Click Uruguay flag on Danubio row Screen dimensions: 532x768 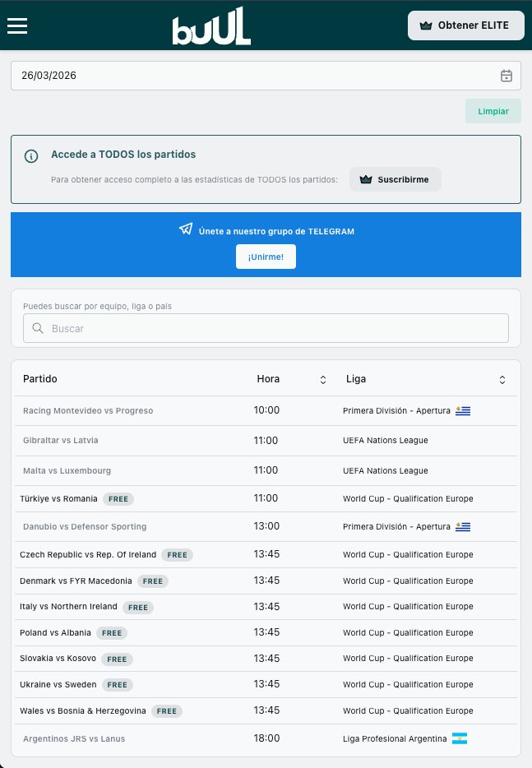click(x=463, y=527)
